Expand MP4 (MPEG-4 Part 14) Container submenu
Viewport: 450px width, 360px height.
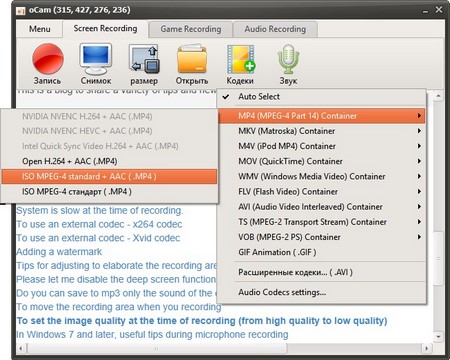click(x=321, y=116)
